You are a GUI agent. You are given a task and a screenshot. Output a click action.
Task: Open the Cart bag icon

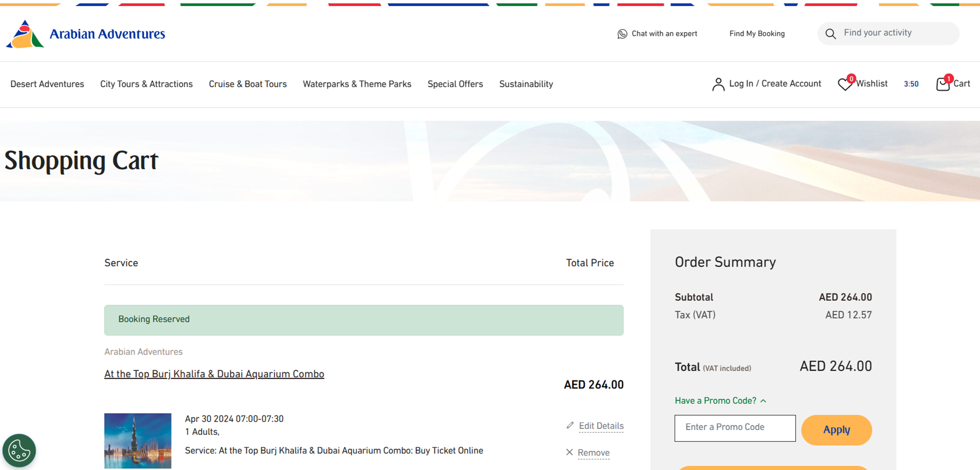[x=943, y=84]
